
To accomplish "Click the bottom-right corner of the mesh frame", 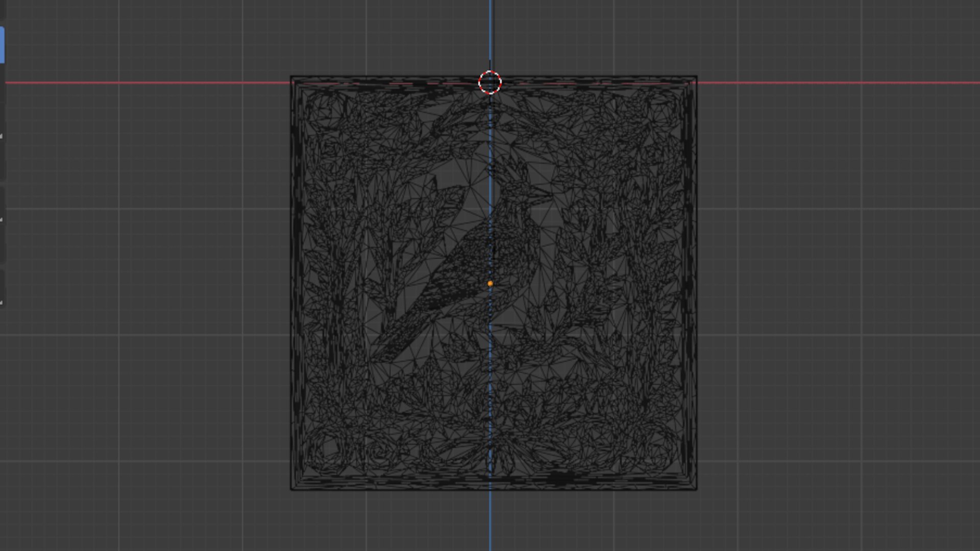I will (x=696, y=489).
